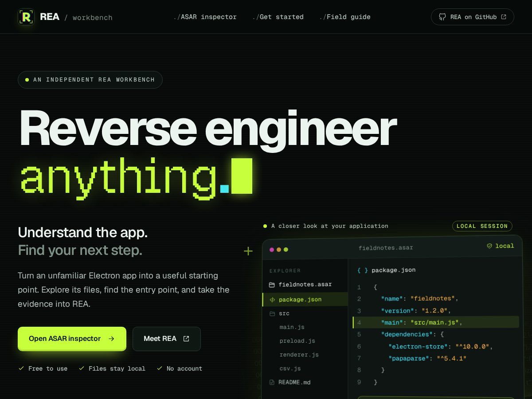Click the pink window dot

[x=272, y=250]
